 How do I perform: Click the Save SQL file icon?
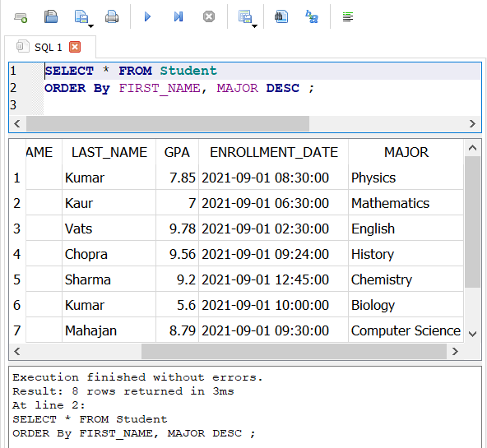[51, 16]
